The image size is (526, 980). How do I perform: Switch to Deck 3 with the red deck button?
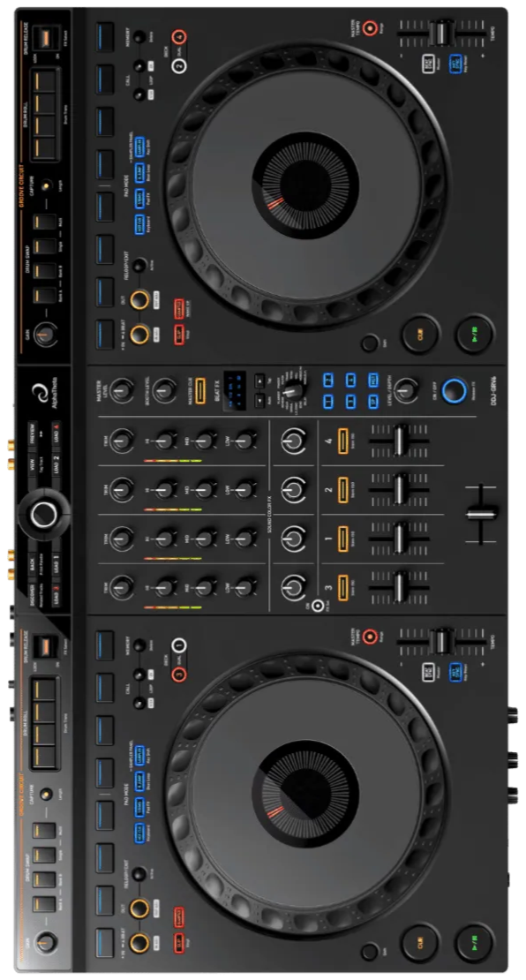click(x=179, y=675)
